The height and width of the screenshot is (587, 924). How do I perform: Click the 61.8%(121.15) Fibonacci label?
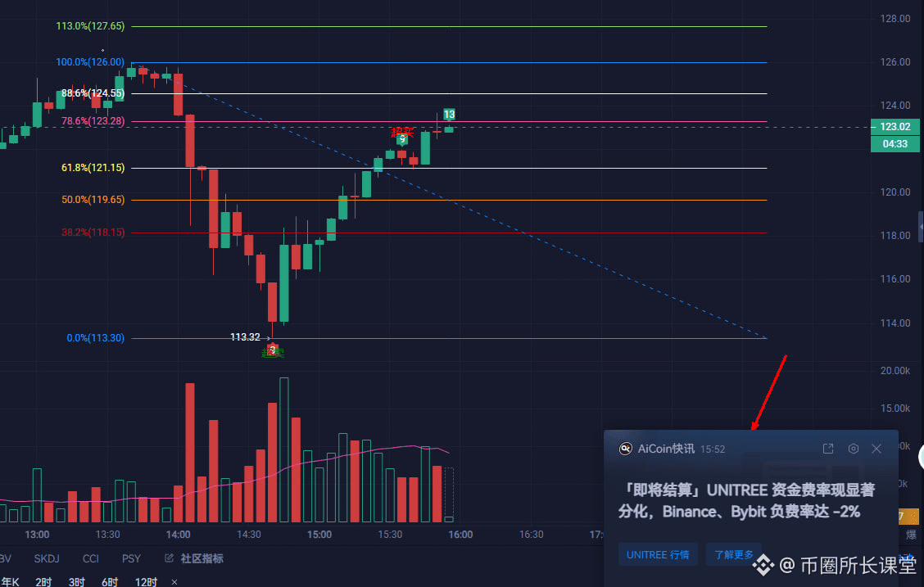[93, 168]
